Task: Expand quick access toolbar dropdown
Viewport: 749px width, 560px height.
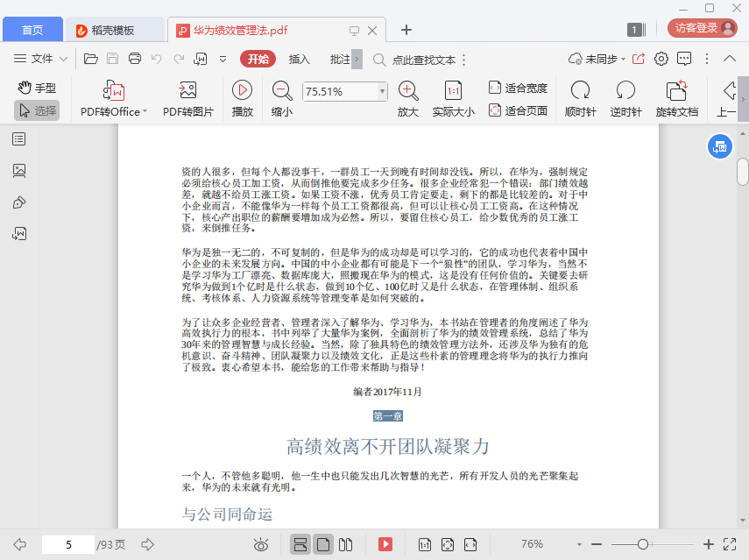Action: (223, 60)
